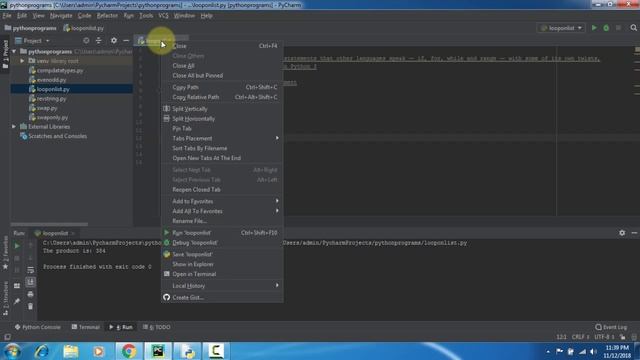Open the Project view dropdown
Screen dimensions: 640x360
click(32, 40)
